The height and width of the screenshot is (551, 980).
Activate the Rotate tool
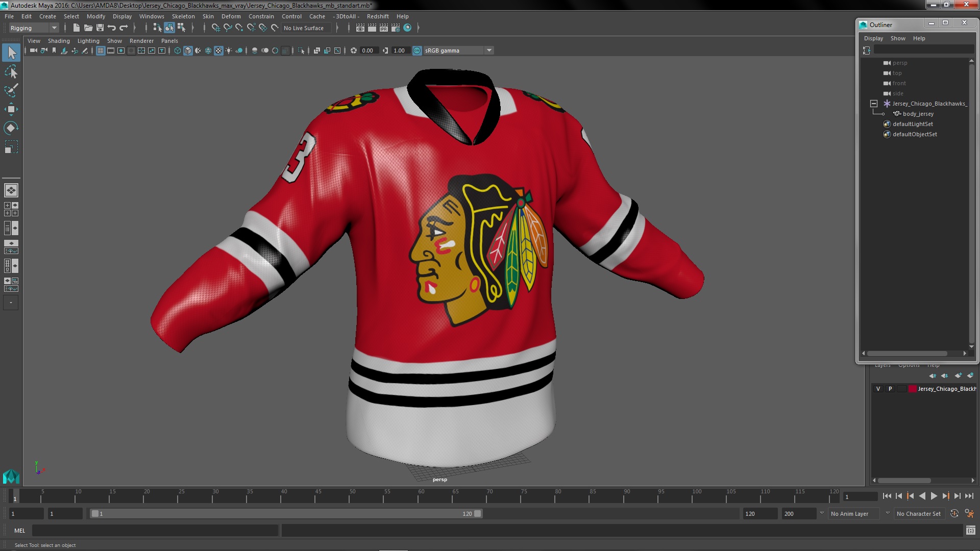[x=11, y=128]
